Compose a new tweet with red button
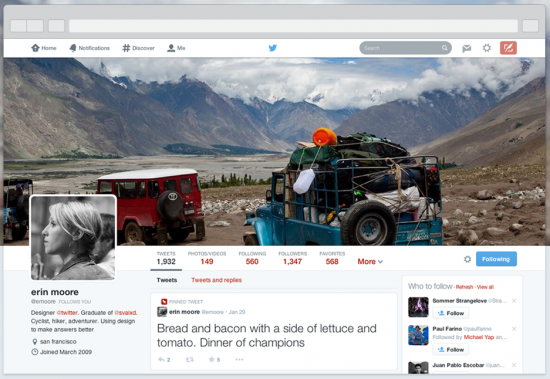The width and height of the screenshot is (550, 379). [508, 48]
